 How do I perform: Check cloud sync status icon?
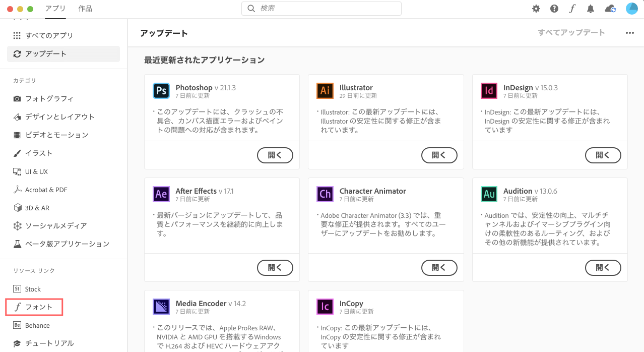(x=610, y=9)
